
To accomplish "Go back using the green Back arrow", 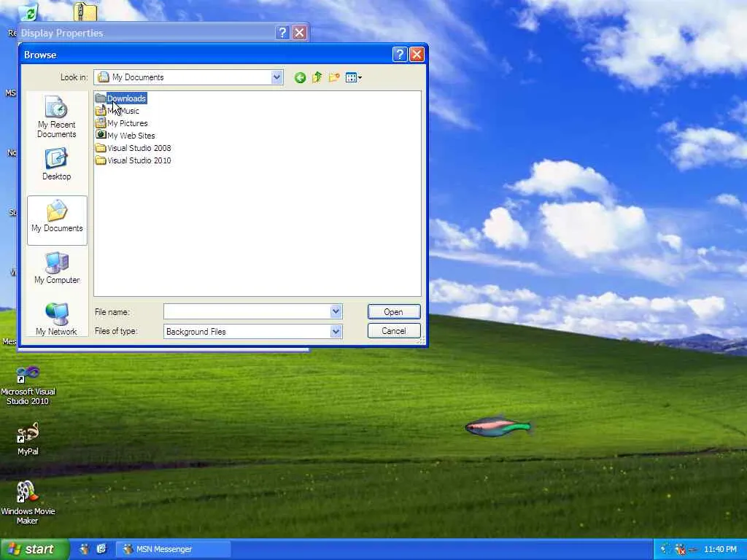I will point(300,77).
